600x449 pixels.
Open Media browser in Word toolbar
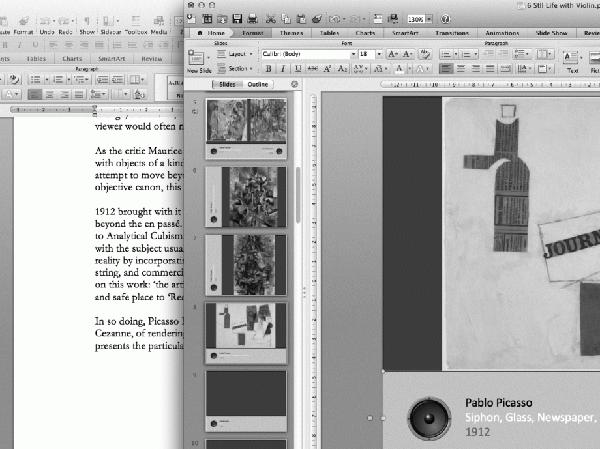[x=158, y=21]
